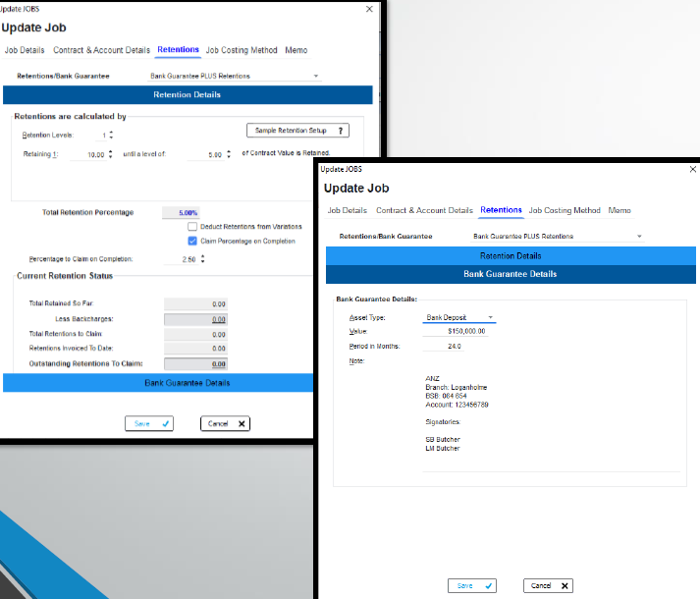The height and width of the screenshot is (599, 700).
Task: Open Retentions/Bank Guarantee dropdown in back window
Action: tap(235, 76)
